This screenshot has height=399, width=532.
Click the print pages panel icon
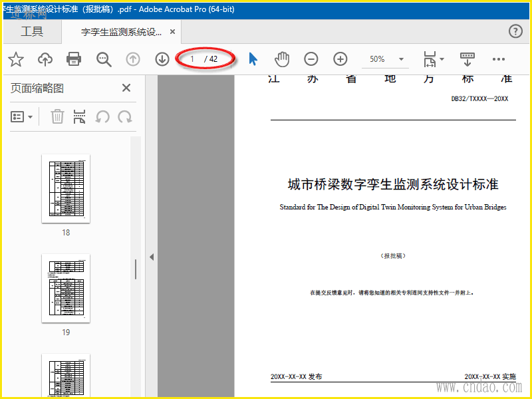79,117
